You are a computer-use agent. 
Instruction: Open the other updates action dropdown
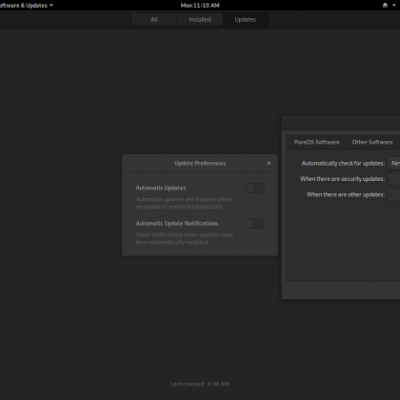coord(394,195)
